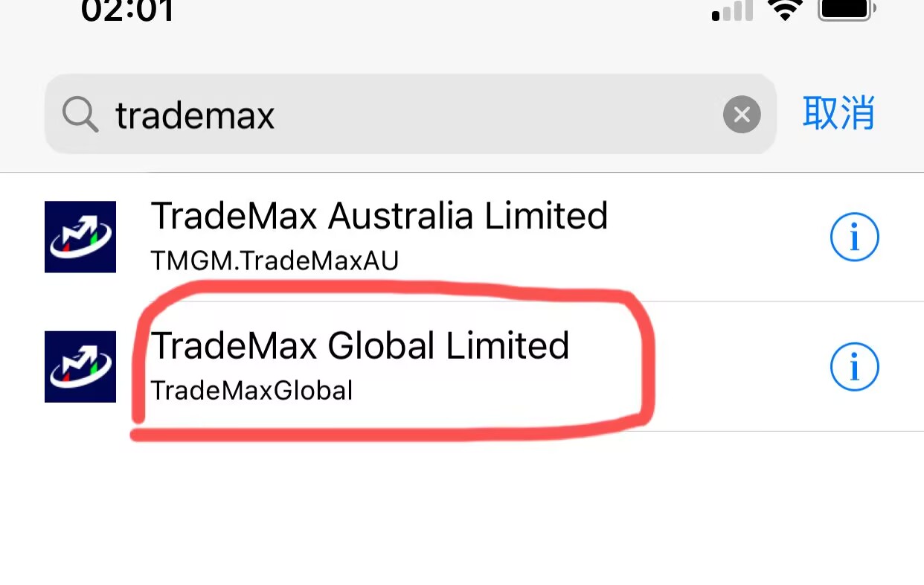Tap the 02:01 clock in status bar
This screenshot has width=924, height=585.
[x=128, y=10]
